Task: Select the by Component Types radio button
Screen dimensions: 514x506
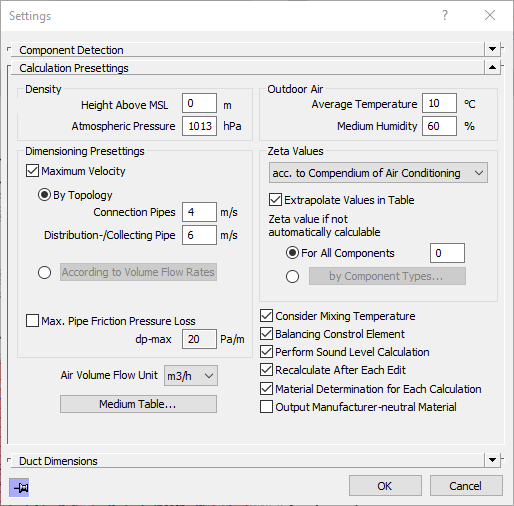Action: click(292, 276)
